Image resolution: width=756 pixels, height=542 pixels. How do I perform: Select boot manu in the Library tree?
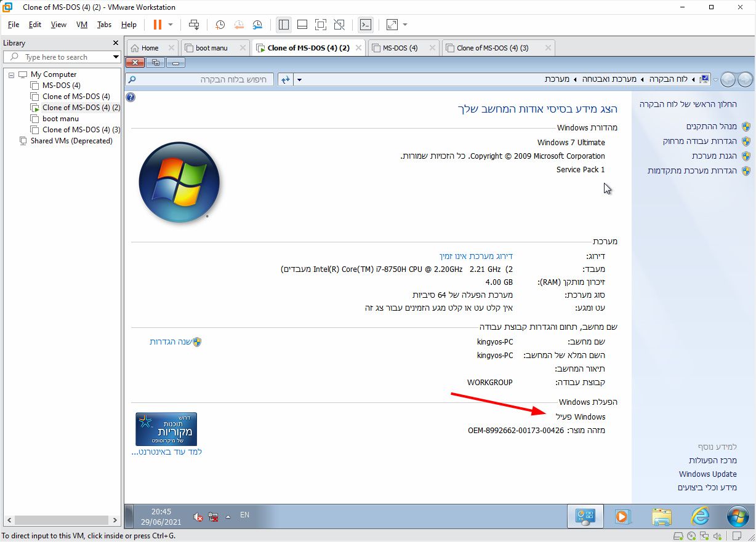coord(60,119)
